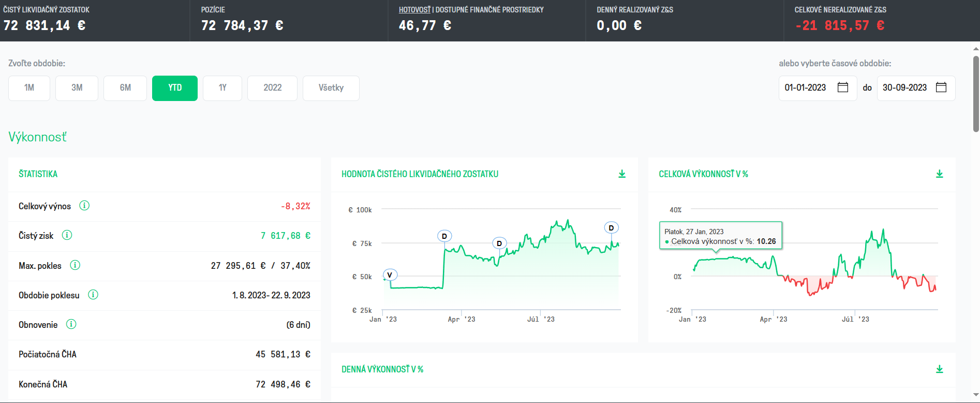Choose the 2022 period tab

[x=272, y=88]
